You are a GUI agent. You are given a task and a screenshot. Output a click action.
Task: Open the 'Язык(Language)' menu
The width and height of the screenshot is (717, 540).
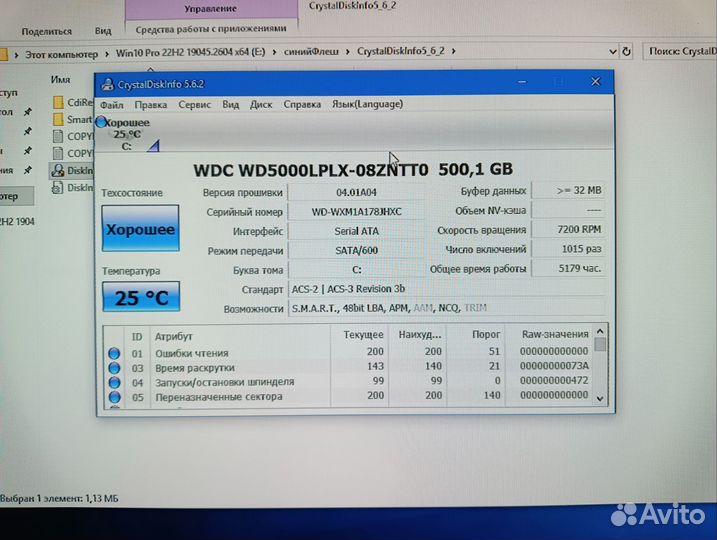tap(367, 104)
